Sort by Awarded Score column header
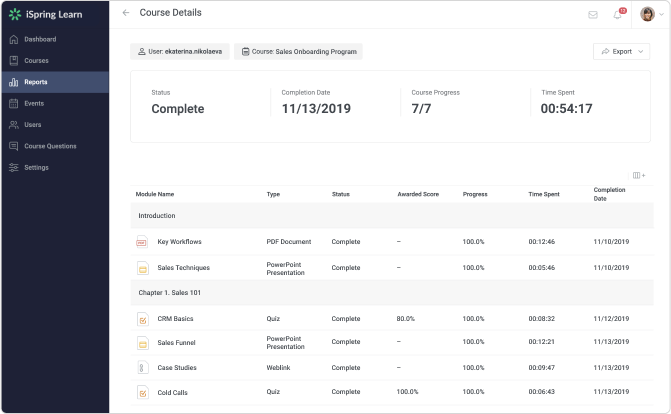 (418, 194)
